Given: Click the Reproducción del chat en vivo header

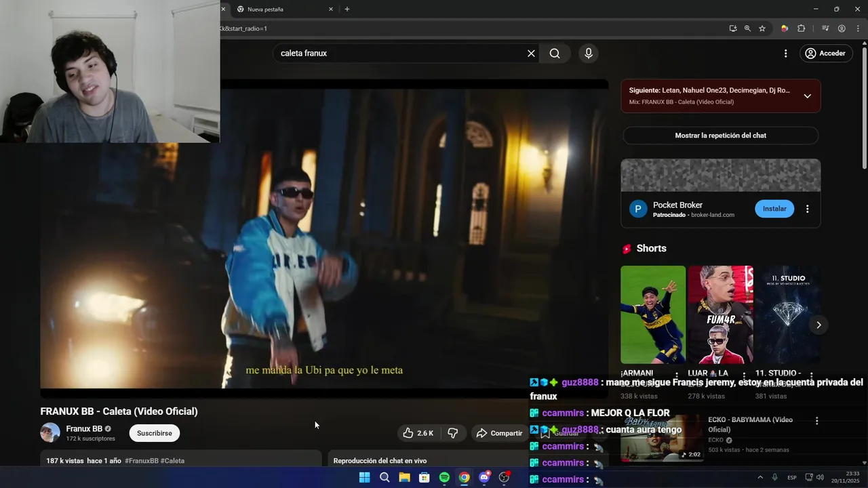Looking at the screenshot, I should click(x=380, y=461).
